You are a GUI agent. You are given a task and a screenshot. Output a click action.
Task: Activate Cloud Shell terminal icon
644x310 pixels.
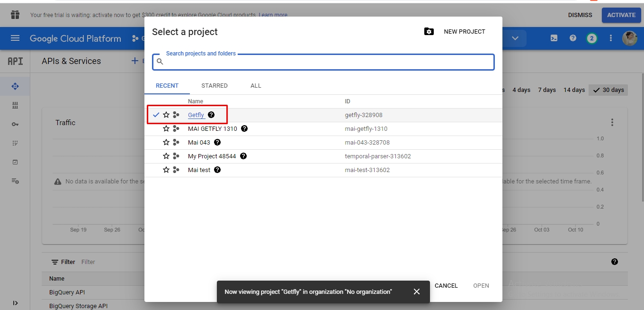(x=554, y=38)
